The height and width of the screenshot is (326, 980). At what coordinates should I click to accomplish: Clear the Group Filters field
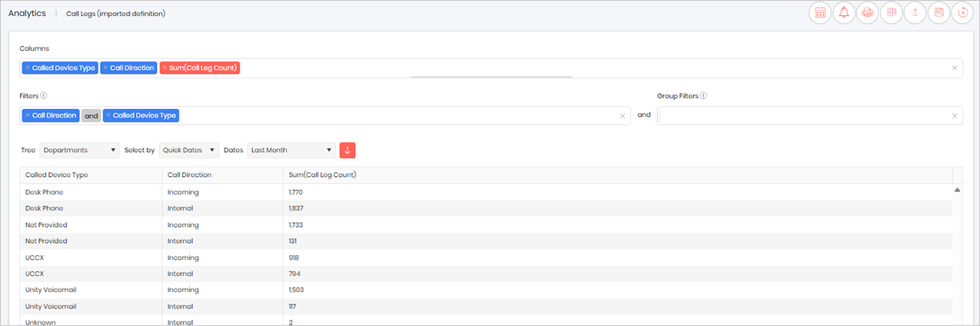[955, 115]
